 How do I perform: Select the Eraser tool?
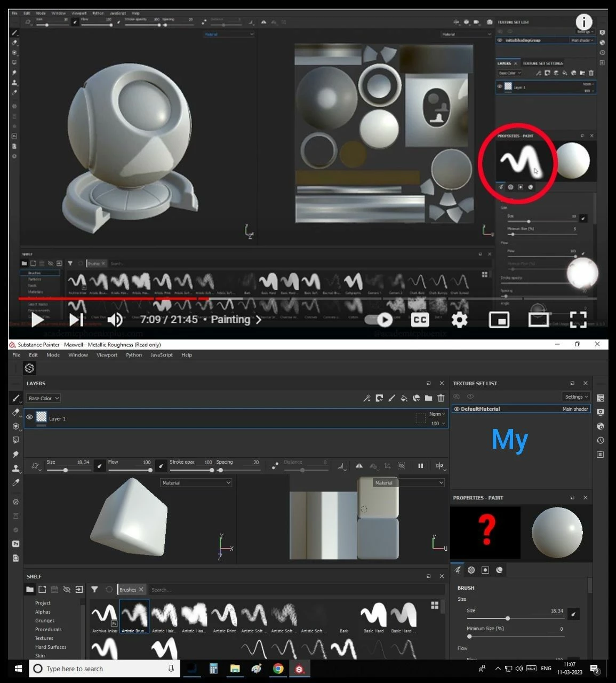(15, 412)
